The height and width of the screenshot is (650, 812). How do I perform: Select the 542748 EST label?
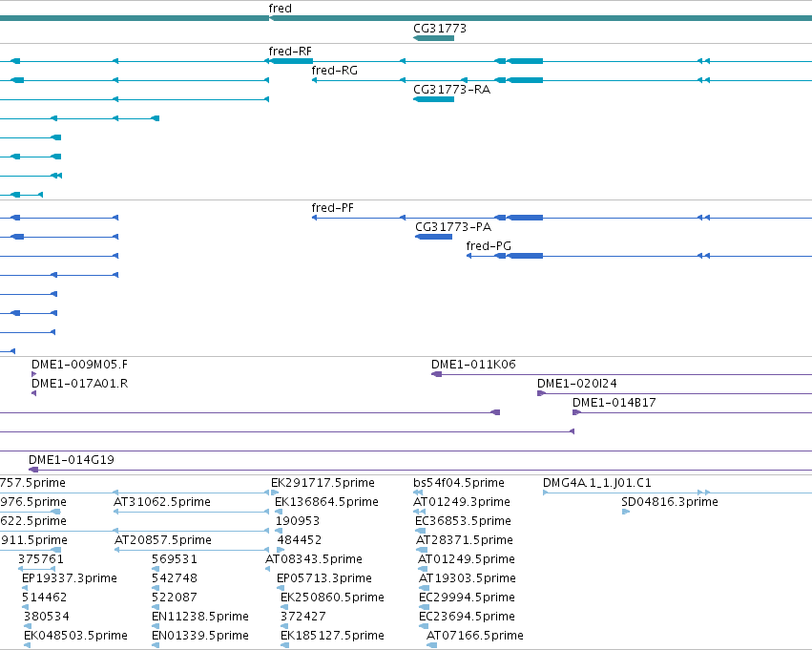pos(175,578)
